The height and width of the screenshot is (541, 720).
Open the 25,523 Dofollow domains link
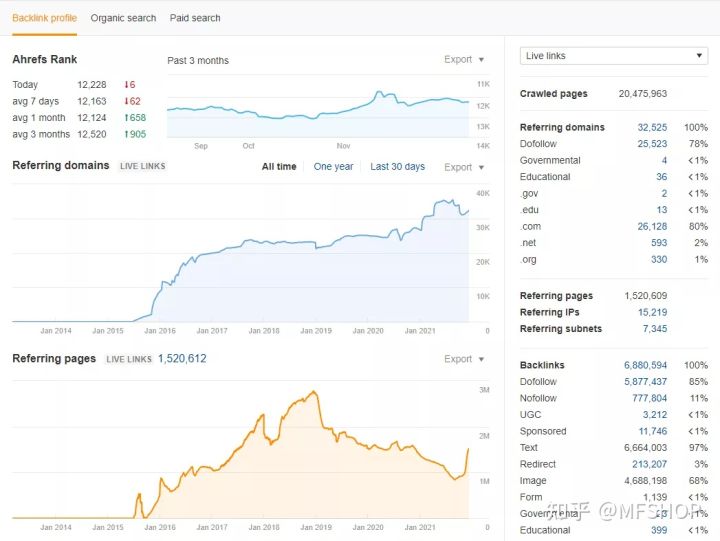[x=652, y=144]
